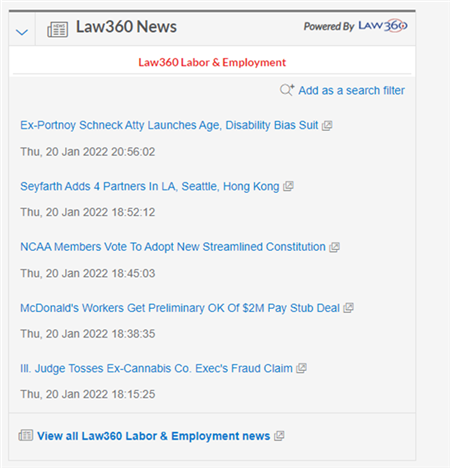The image size is (450, 468).
Task: Click the Law360 News panel title
Action: pos(126,27)
